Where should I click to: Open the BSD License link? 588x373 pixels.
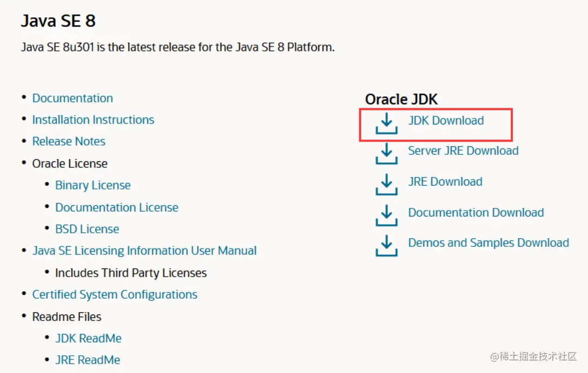pyautogui.click(x=87, y=230)
